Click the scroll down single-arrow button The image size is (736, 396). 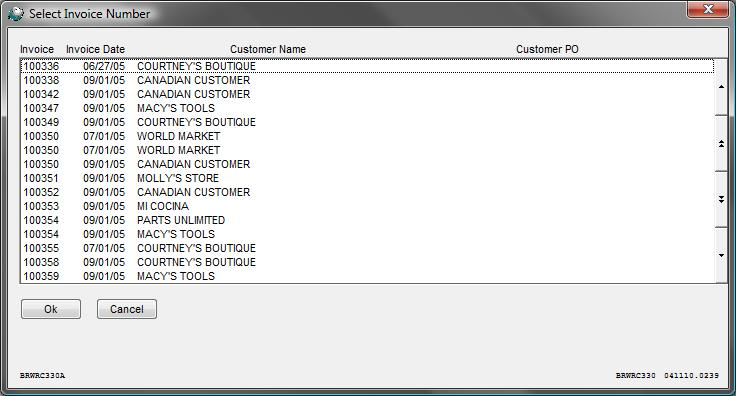pyautogui.click(x=721, y=256)
